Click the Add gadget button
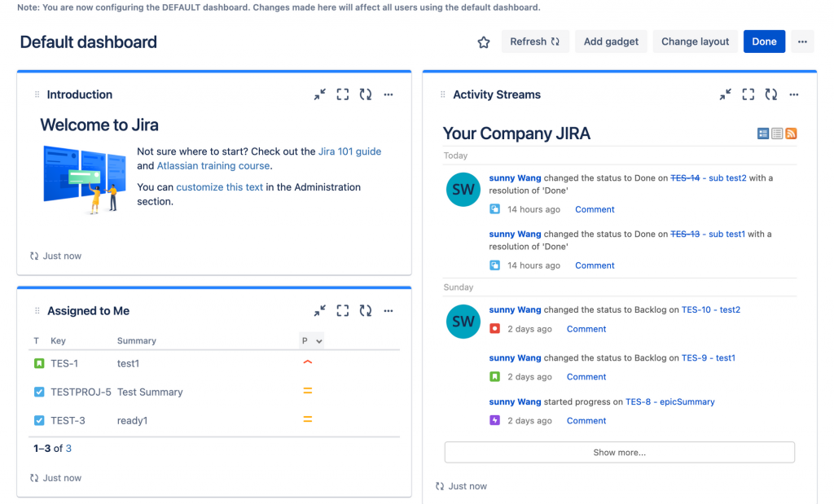This screenshot has width=834, height=504. pos(611,42)
